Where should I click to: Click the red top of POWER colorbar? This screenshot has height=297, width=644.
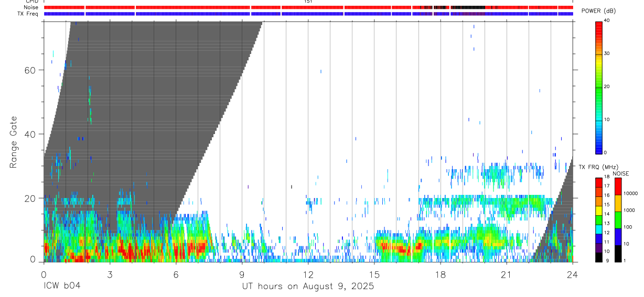tap(599, 29)
